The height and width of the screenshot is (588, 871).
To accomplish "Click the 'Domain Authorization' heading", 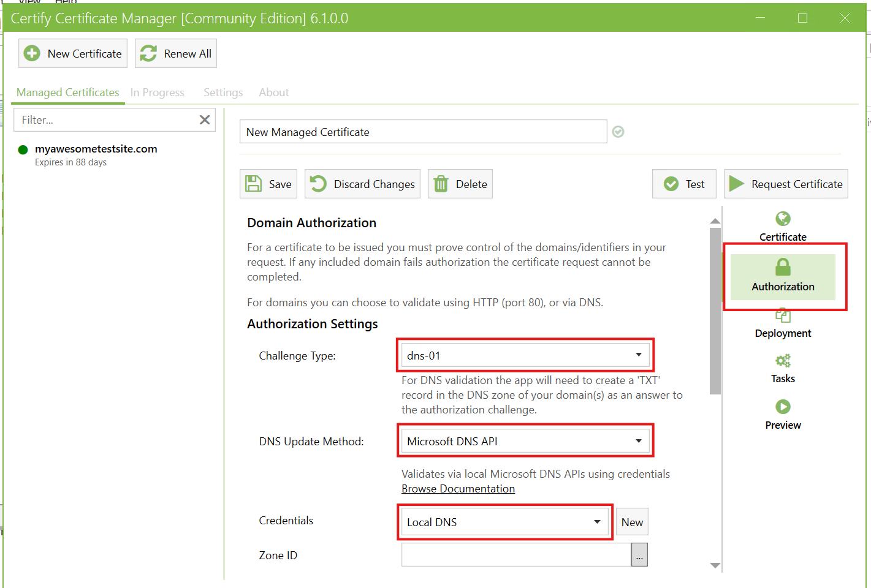I will point(311,223).
